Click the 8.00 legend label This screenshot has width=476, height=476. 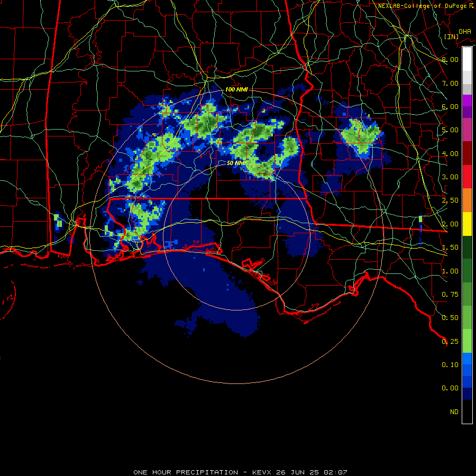pyautogui.click(x=450, y=59)
